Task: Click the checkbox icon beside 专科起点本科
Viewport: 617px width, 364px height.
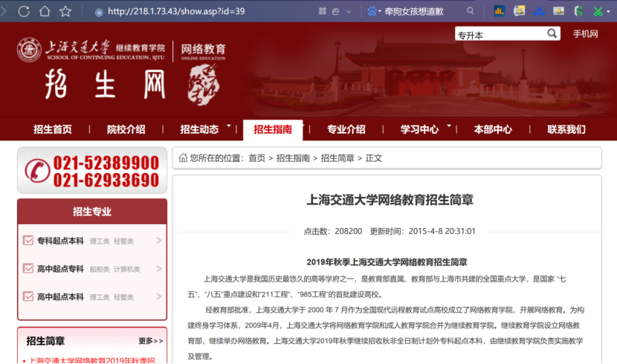Action: coord(28,240)
